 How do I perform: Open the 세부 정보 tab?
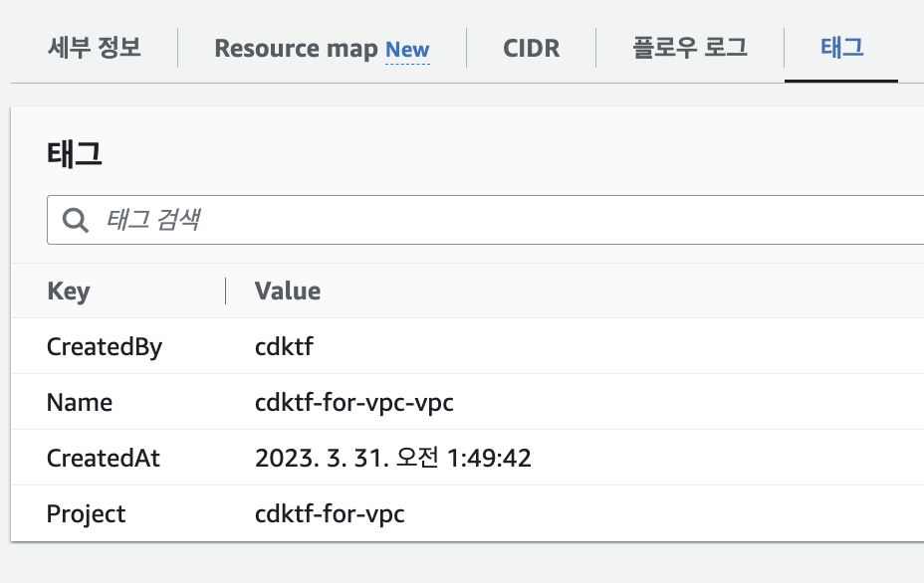tap(95, 48)
